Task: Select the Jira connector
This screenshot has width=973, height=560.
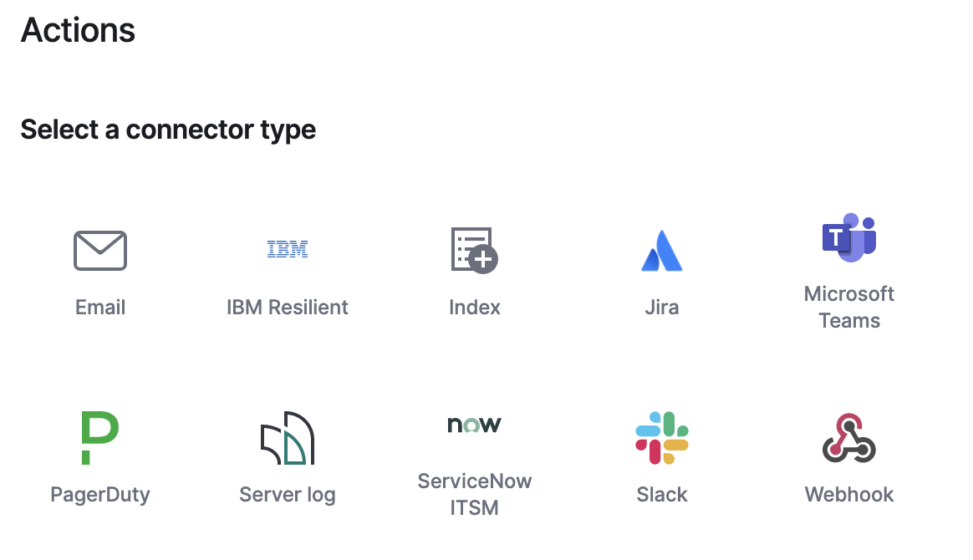Action: 661,250
